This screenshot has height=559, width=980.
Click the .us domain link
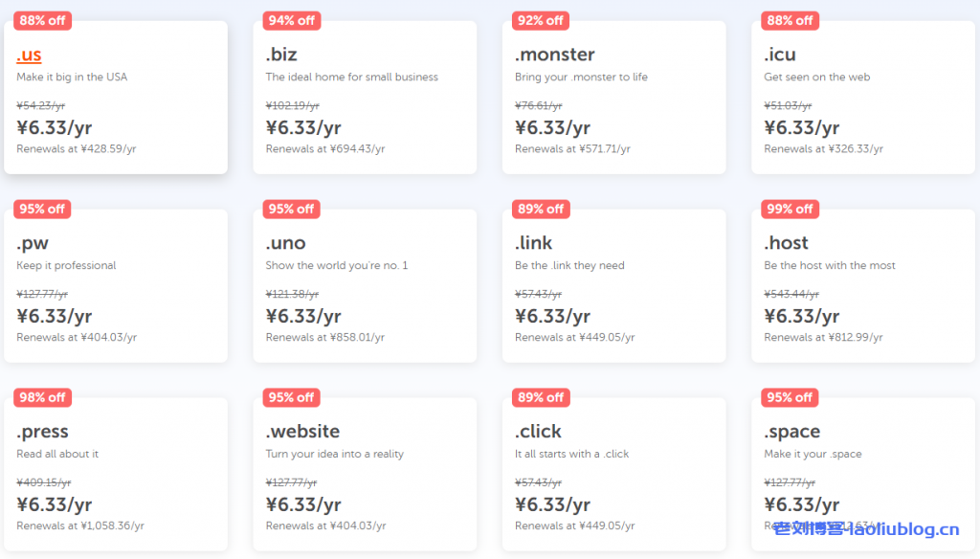coord(29,55)
